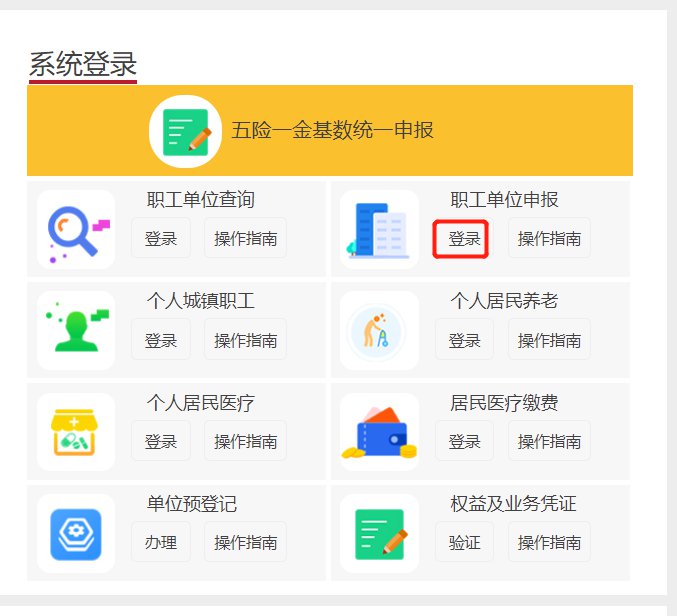The width and height of the screenshot is (677, 616).
Task: Click the 个人城镇职工 title text
Action: [x=200, y=300]
